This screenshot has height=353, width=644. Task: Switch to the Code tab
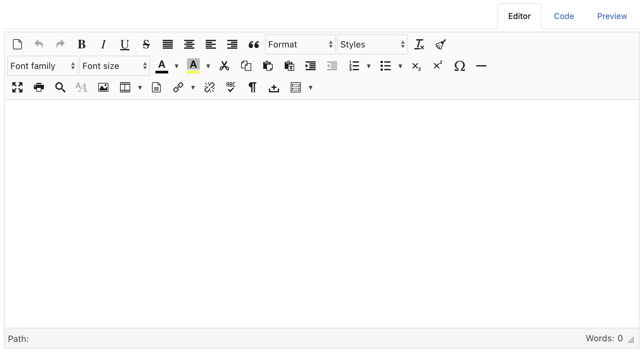click(564, 16)
